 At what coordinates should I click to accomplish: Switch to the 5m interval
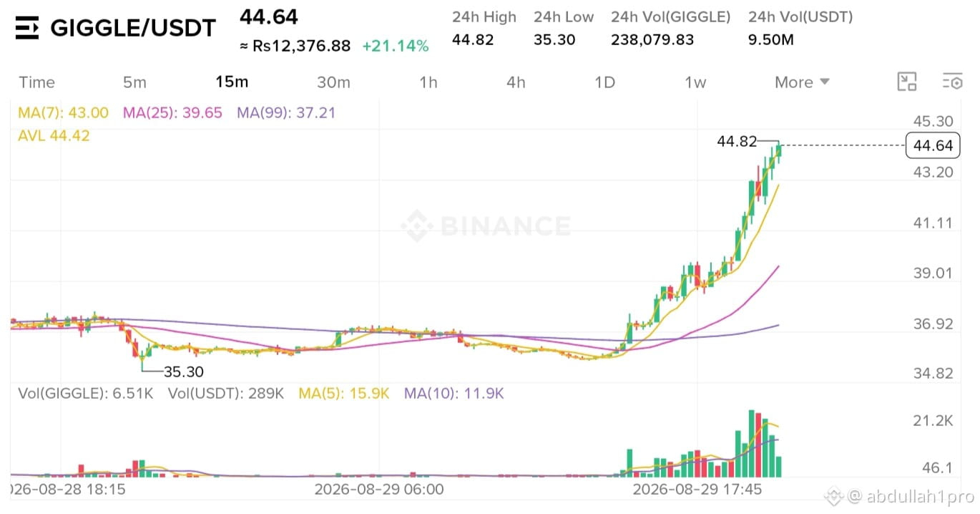(x=134, y=82)
